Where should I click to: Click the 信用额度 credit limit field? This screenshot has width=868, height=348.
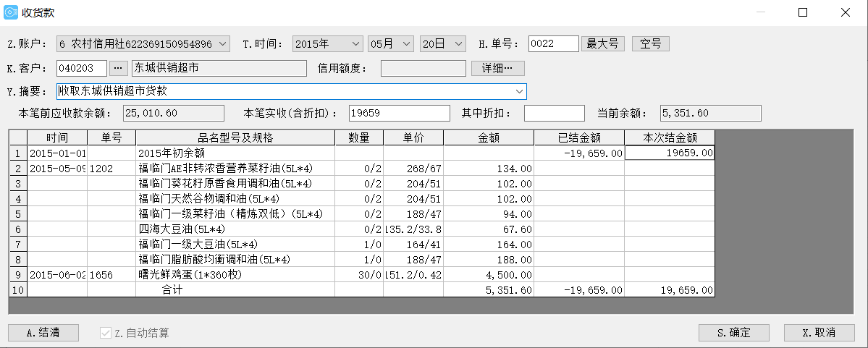click(x=424, y=68)
